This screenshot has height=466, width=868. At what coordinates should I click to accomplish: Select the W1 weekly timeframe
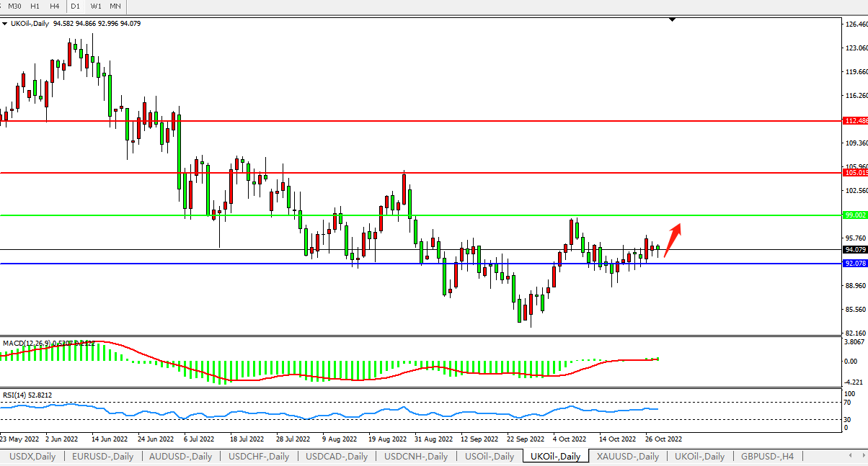pos(96,6)
